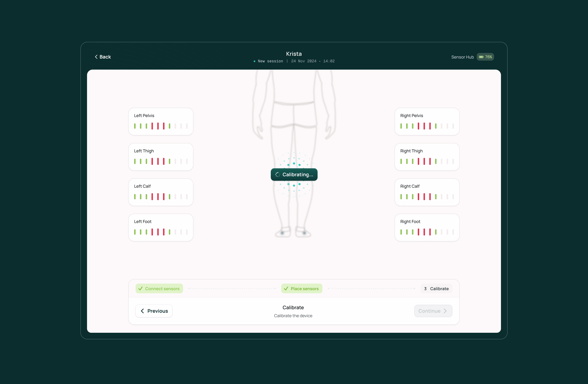Click the Sensor Hub label
Screen dimensions: 588x384
(462, 57)
